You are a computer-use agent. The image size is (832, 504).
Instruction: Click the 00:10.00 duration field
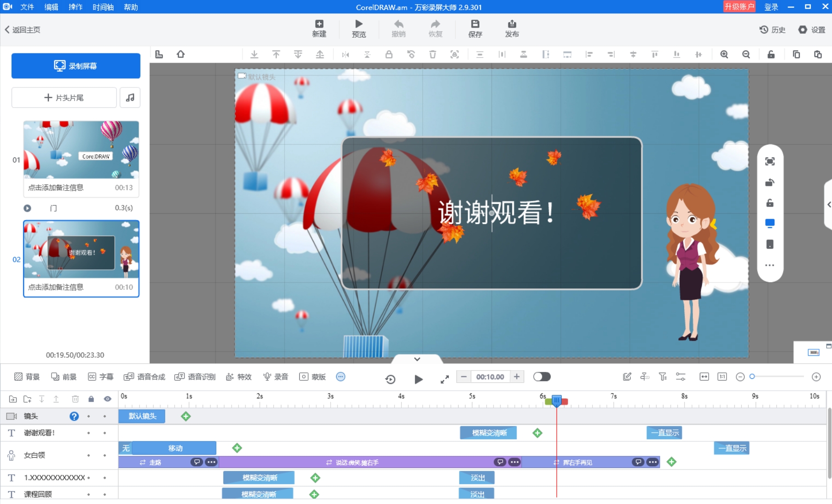pyautogui.click(x=490, y=377)
